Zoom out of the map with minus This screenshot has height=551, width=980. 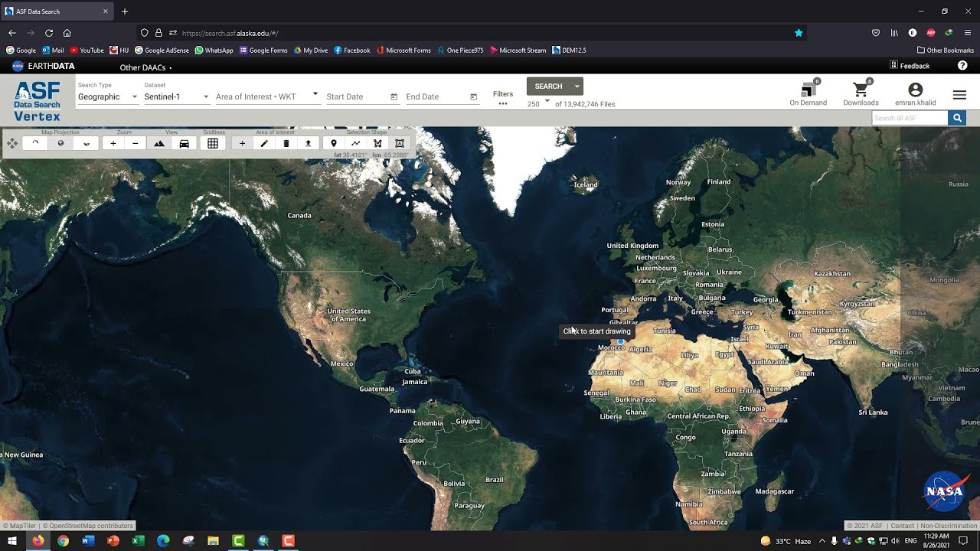(x=136, y=143)
